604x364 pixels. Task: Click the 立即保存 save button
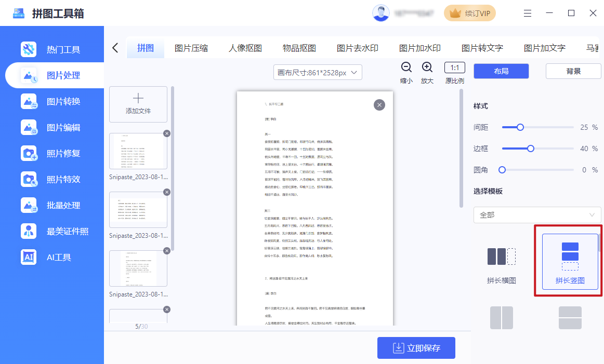[x=416, y=348]
